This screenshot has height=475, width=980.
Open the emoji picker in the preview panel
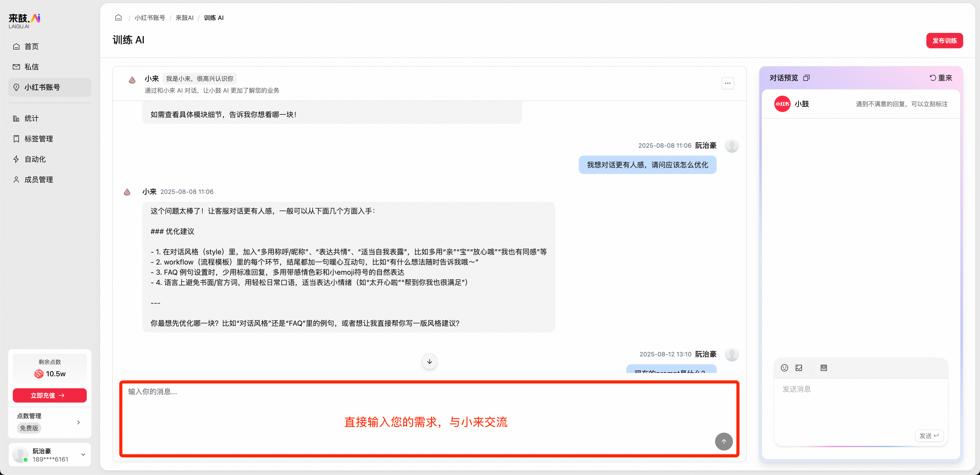pos(785,368)
